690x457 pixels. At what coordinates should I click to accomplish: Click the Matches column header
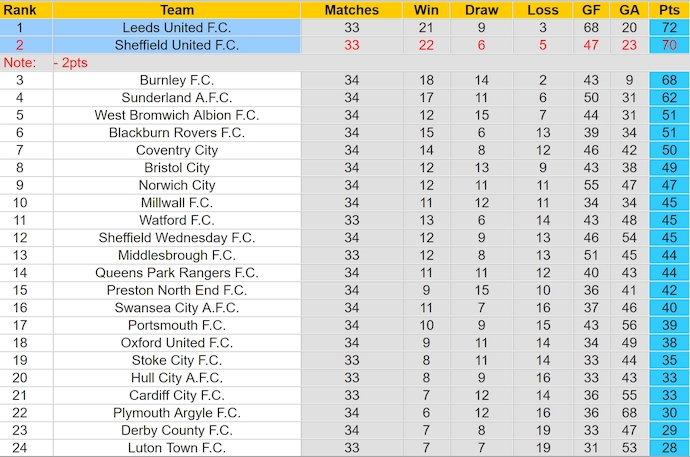[351, 10]
